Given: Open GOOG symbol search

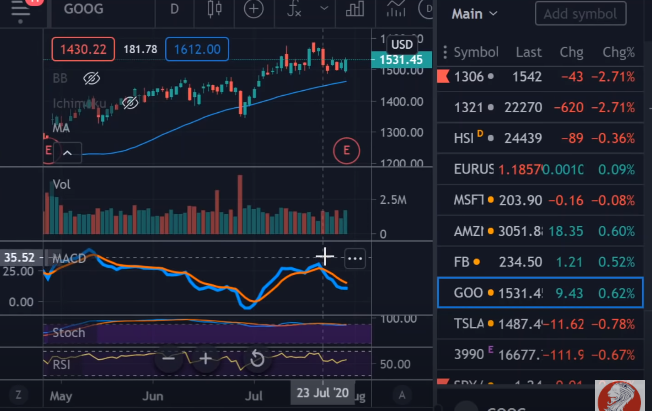Looking at the screenshot, I should click(x=84, y=9).
